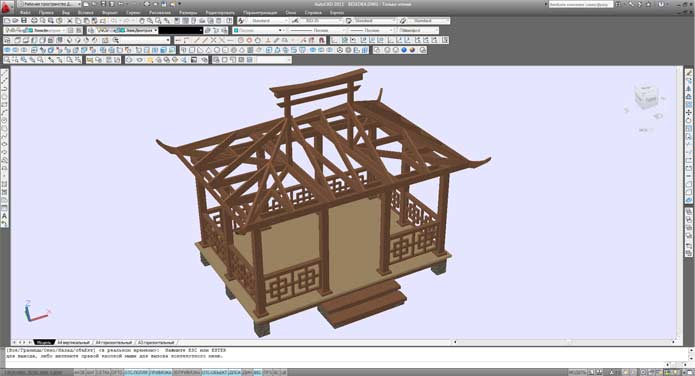Open the Файл menu

[x=25, y=12]
